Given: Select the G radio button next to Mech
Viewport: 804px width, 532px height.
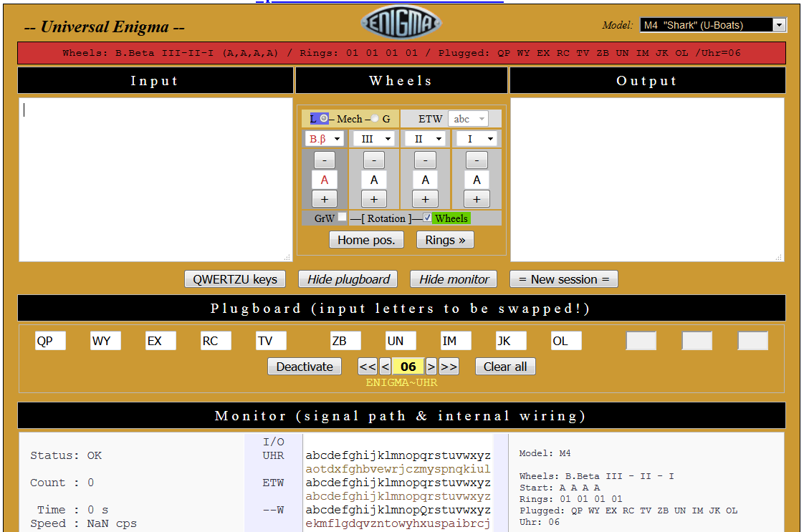Looking at the screenshot, I should pyautogui.click(x=373, y=118).
